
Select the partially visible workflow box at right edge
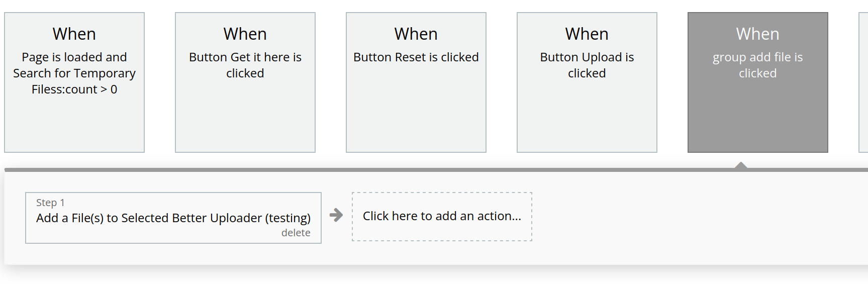click(x=863, y=82)
